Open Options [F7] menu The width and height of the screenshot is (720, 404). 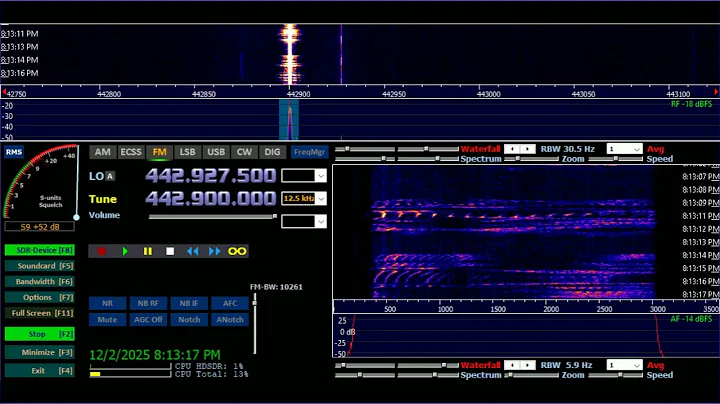coord(39,297)
